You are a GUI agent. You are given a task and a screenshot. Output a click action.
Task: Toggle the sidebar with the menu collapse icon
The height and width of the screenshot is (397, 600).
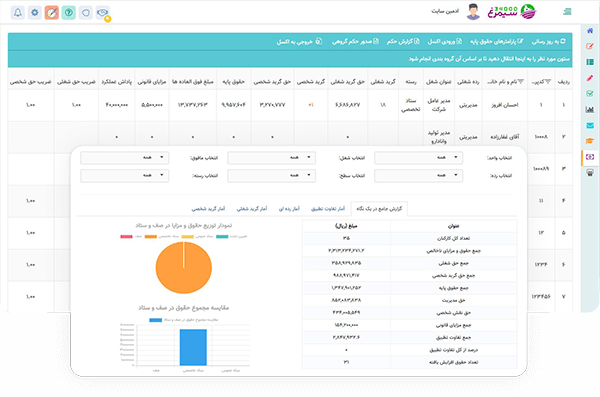(x=567, y=12)
